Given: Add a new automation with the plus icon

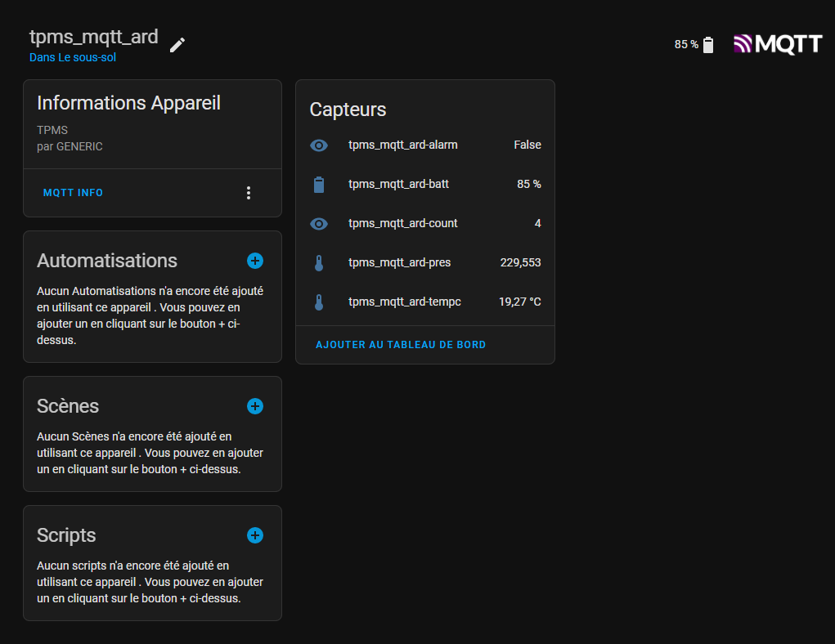Looking at the screenshot, I should coord(255,261).
